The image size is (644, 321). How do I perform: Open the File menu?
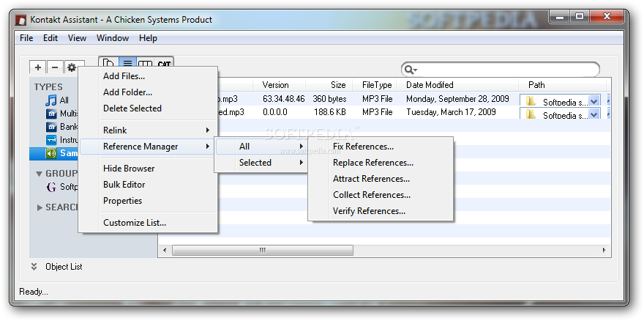[26, 38]
